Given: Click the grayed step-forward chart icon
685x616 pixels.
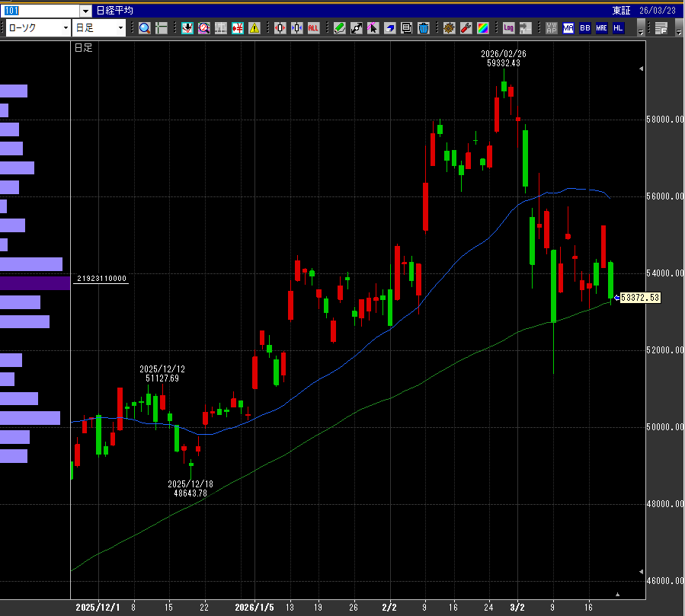Looking at the screenshot, I should (x=525, y=28).
